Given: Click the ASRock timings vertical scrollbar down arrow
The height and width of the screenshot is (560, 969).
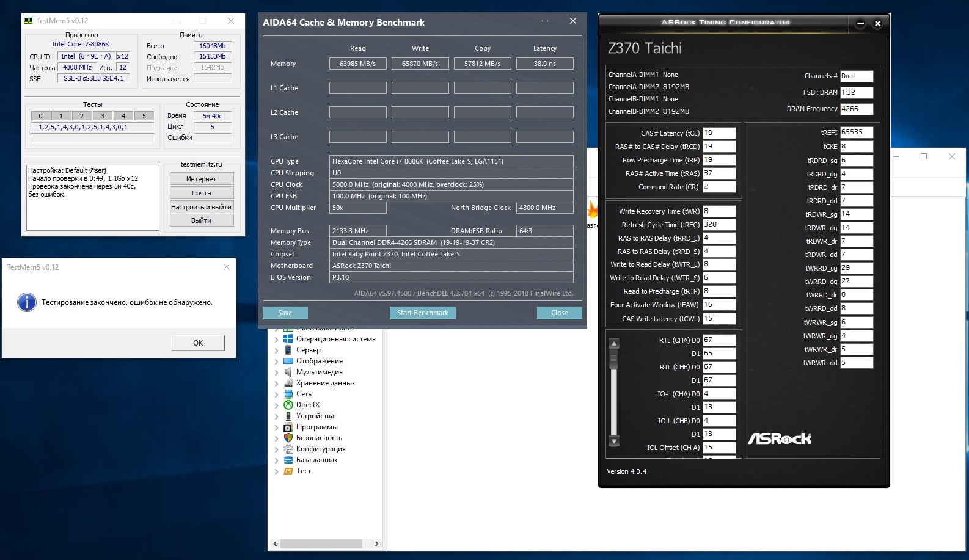Looking at the screenshot, I should tap(615, 441).
